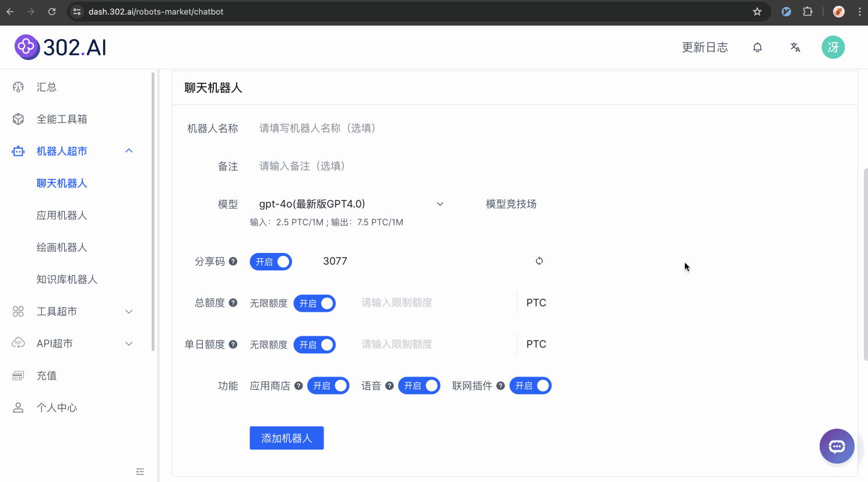The height and width of the screenshot is (482, 868).
Task: Disable the 联网插件 switch
Action: (530, 386)
